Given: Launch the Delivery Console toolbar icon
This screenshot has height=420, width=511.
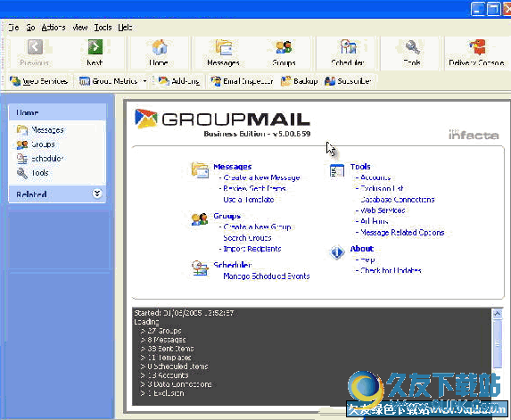Looking at the screenshot, I should click(x=477, y=47).
